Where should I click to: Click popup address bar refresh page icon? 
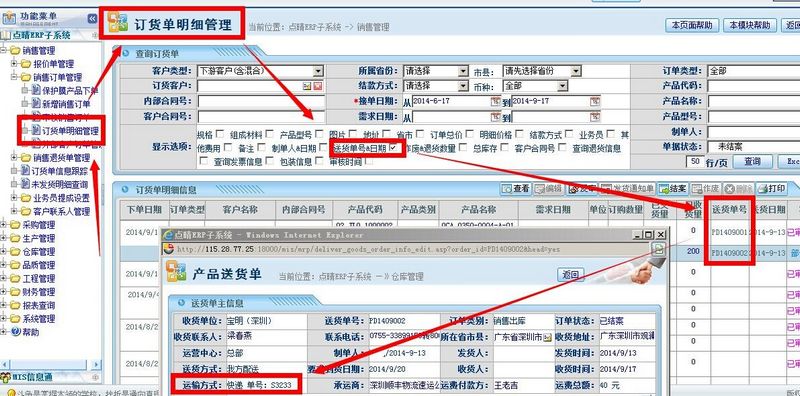[659, 249]
